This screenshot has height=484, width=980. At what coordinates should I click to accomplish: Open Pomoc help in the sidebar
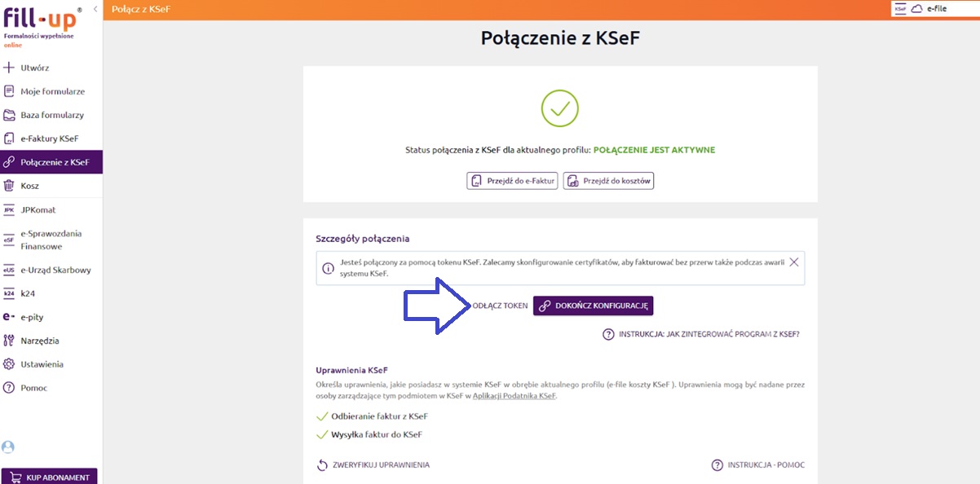point(33,388)
